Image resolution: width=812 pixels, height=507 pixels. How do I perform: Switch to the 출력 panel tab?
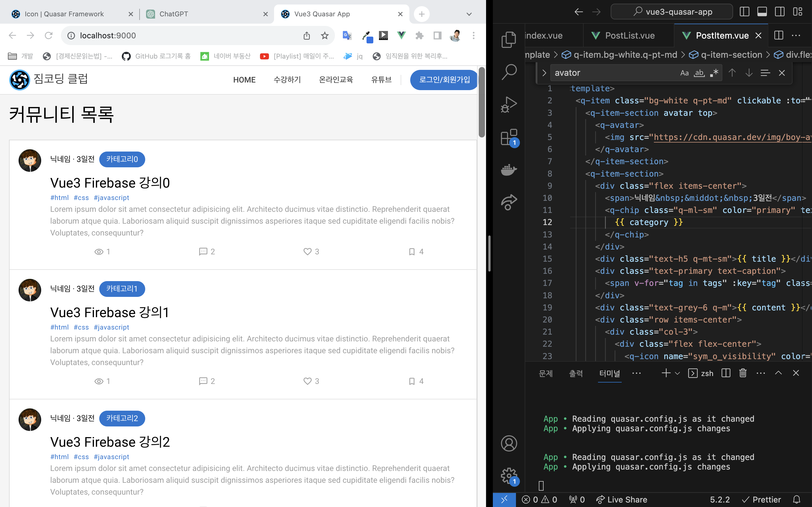click(577, 373)
